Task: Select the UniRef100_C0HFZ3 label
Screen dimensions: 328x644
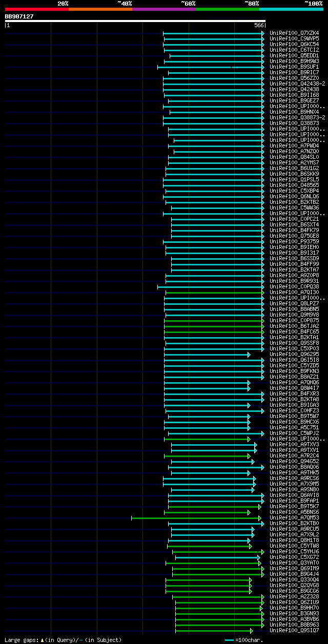Action: pos(294,411)
